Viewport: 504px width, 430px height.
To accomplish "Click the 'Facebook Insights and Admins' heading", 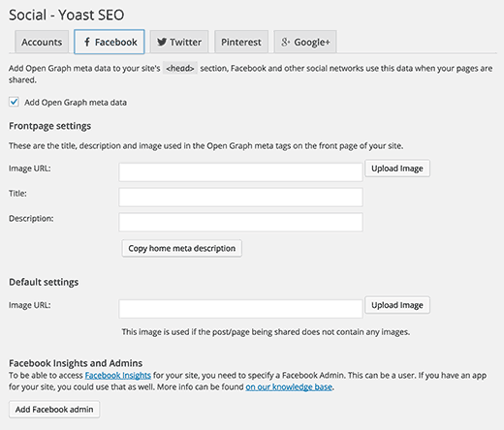I will pyautogui.click(x=76, y=363).
